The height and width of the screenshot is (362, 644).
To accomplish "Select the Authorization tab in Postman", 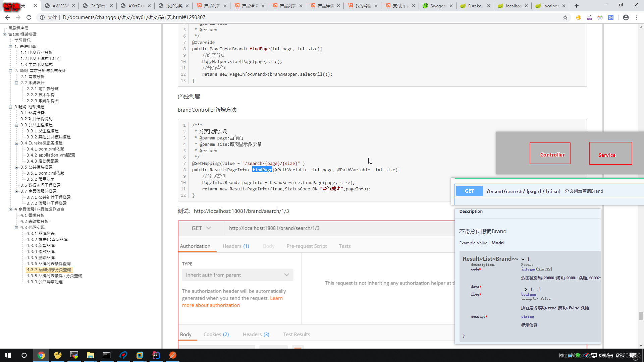I will coord(195,246).
